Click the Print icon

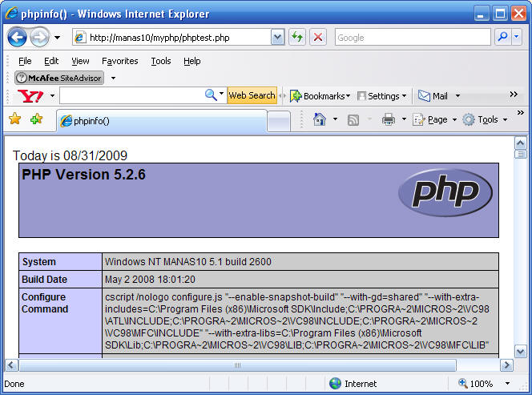[x=389, y=119]
